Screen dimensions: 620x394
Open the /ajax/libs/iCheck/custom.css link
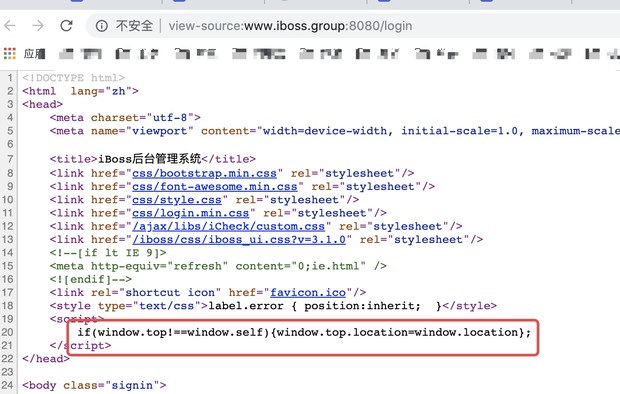pos(229,226)
